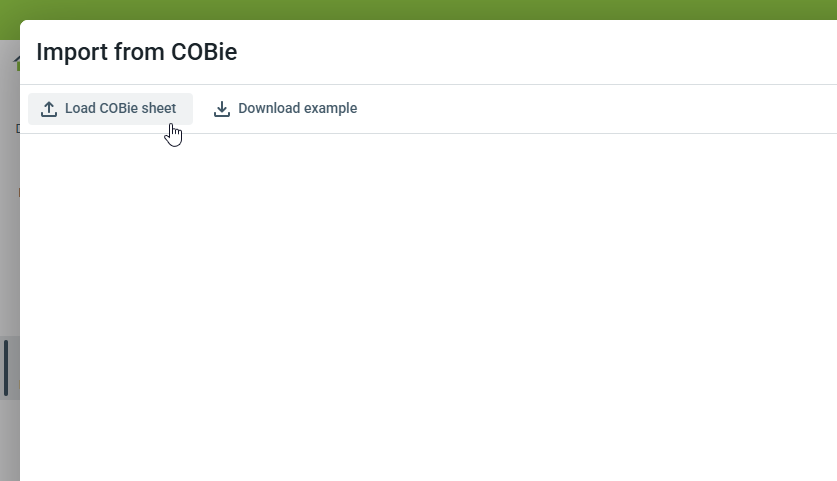Viewport: 837px width, 481px height.
Task: Click empty toolbar space right of Download example
Action: pyautogui.click(x=600, y=109)
